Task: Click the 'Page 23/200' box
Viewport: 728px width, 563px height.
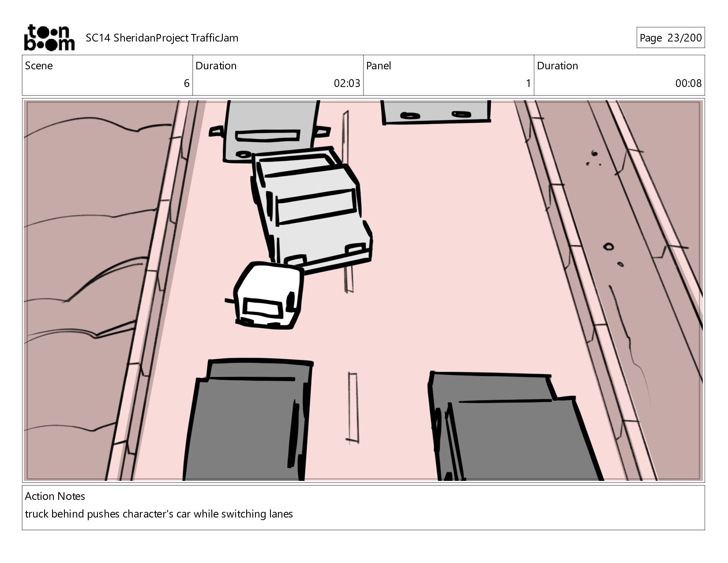Action: (670, 38)
